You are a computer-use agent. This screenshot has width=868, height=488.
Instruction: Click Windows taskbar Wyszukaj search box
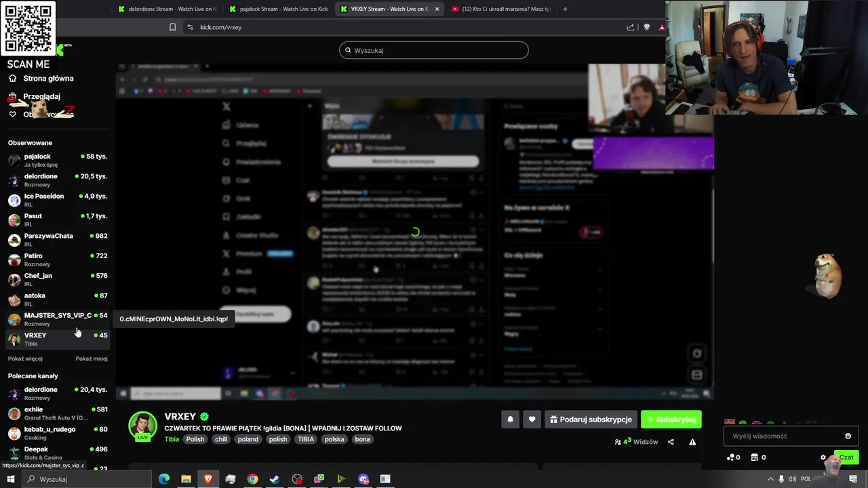click(86, 479)
